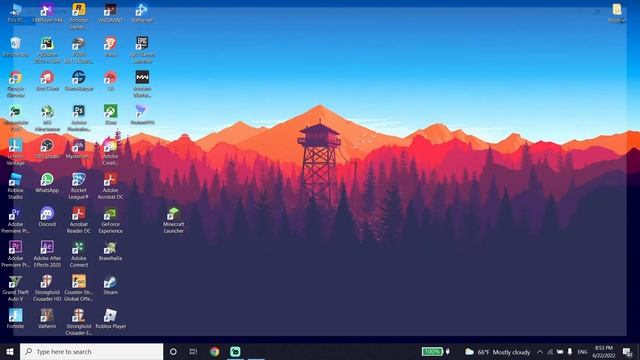
Task: Open Adobe Premiere Pro icon left of After Effects
Action: 16,253
